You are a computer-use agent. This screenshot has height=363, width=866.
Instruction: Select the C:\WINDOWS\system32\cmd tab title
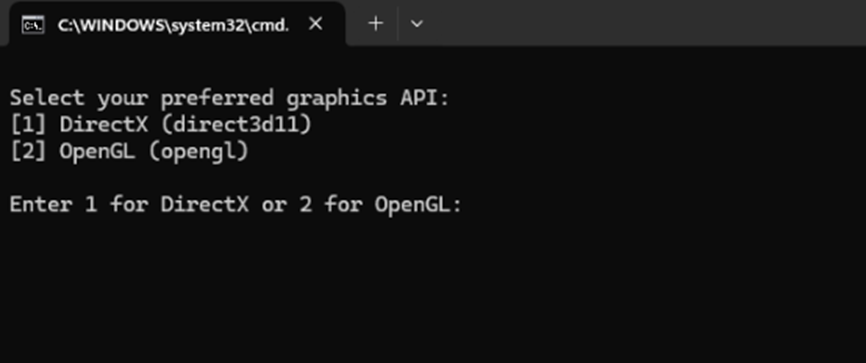click(173, 25)
